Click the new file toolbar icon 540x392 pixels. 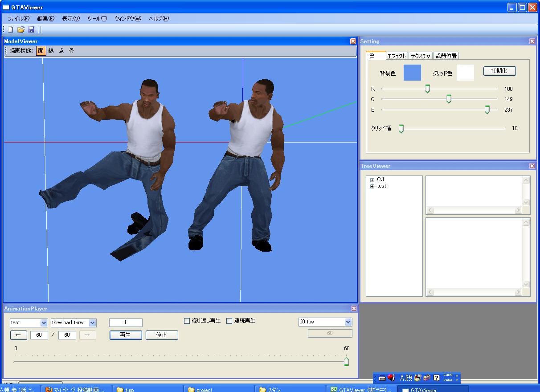pos(10,29)
